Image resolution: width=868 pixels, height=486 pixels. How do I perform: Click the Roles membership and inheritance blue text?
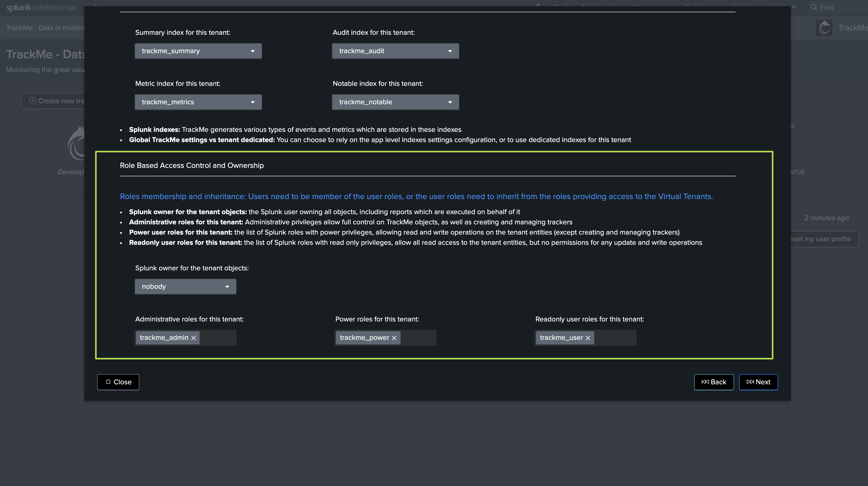[x=416, y=196]
